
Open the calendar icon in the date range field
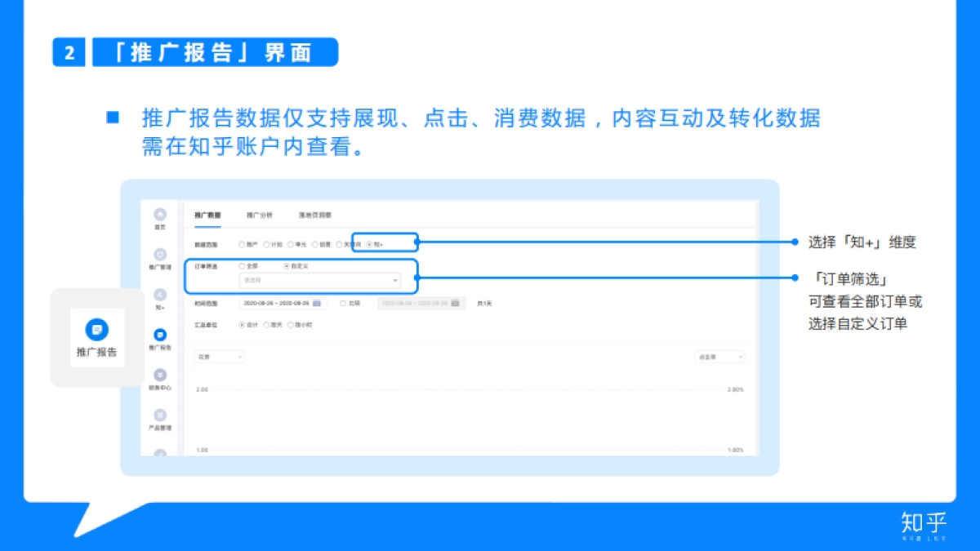click(317, 303)
